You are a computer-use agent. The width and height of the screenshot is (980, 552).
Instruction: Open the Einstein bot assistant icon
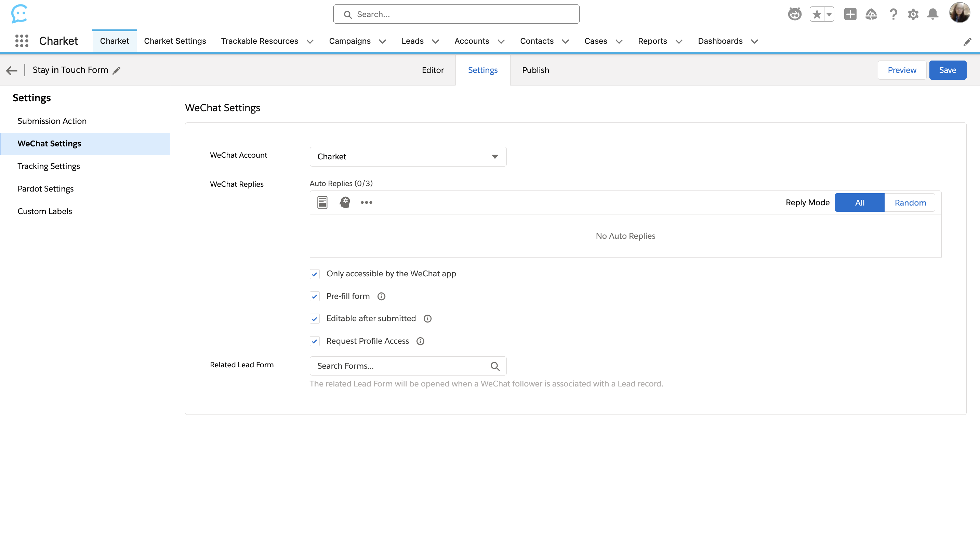click(794, 14)
